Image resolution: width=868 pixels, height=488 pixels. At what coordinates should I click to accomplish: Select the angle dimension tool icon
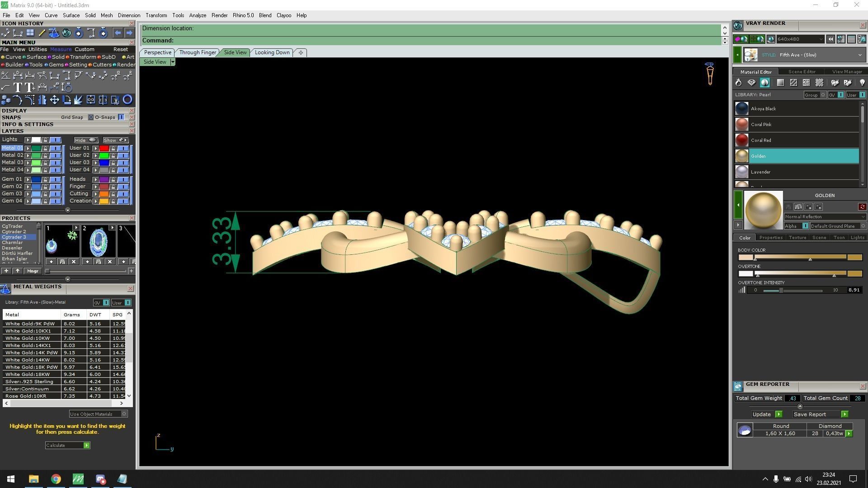5,75
